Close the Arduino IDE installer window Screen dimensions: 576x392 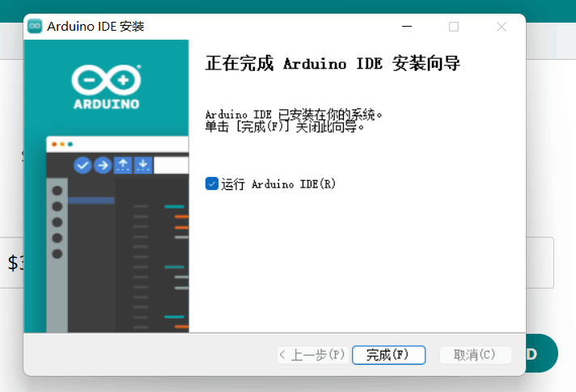pos(502,27)
